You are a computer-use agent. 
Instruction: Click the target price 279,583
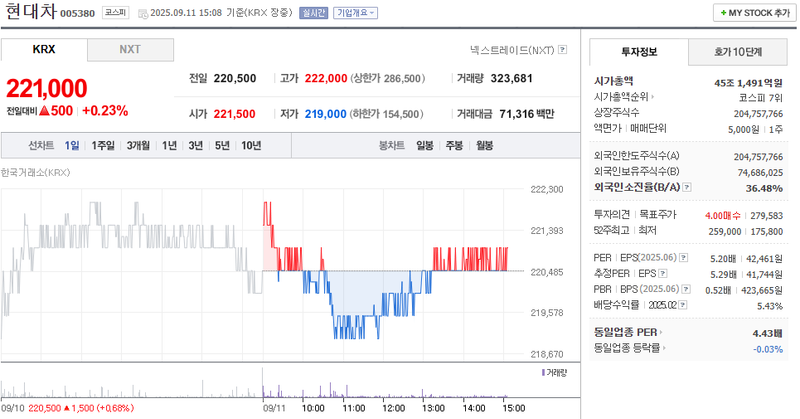(766, 216)
